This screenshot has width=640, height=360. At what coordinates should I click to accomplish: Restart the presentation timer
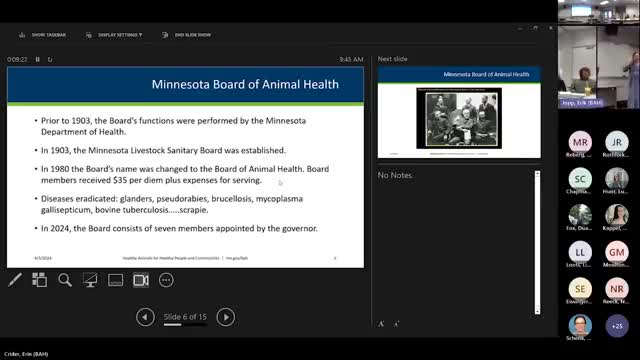[50, 60]
